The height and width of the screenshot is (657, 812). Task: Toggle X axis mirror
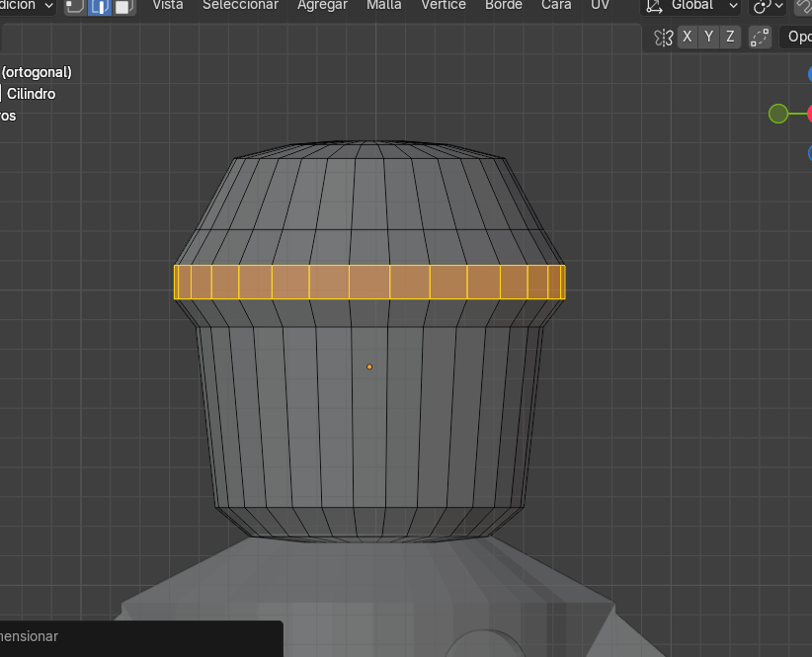(x=687, y=38)
